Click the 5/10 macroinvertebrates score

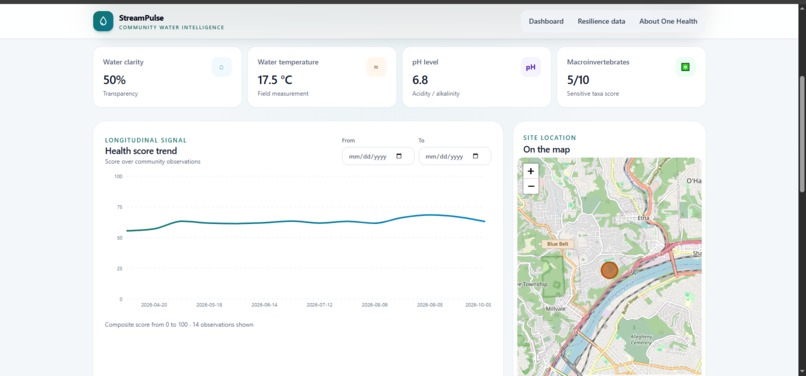tap(578, 80)
